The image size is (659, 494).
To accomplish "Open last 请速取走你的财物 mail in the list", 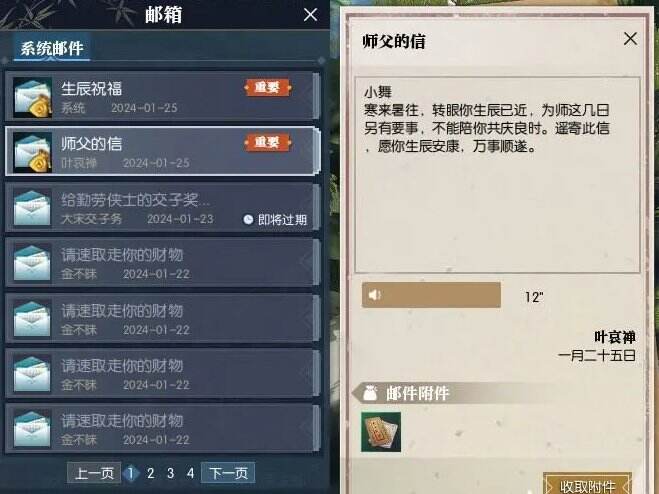I will tap(162, 428).
